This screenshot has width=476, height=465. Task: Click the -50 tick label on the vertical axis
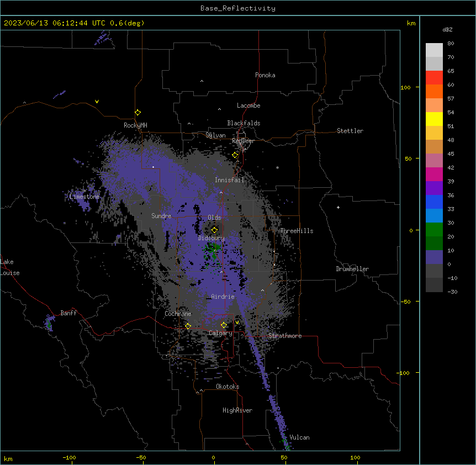pos(405,302)
